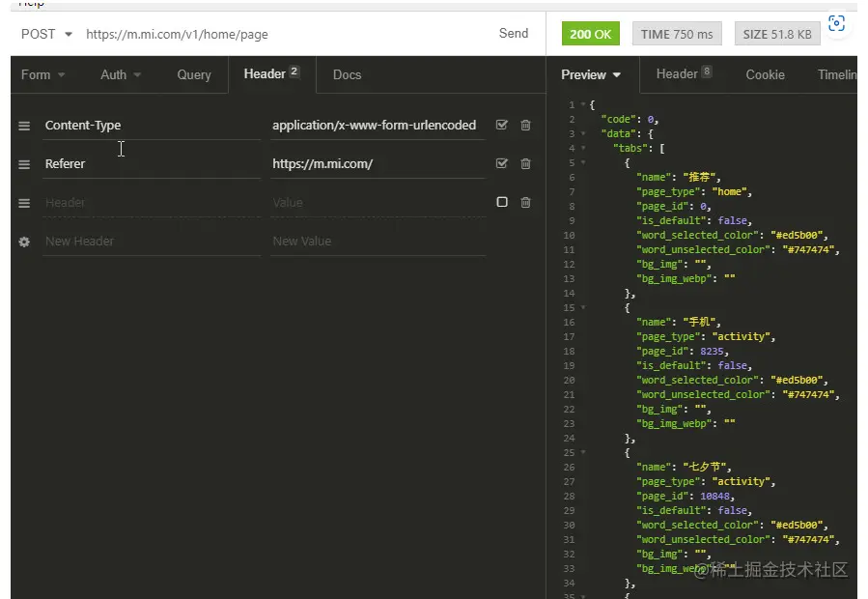Delete the Content-Type header with trash icon

[x=525, y=126]
